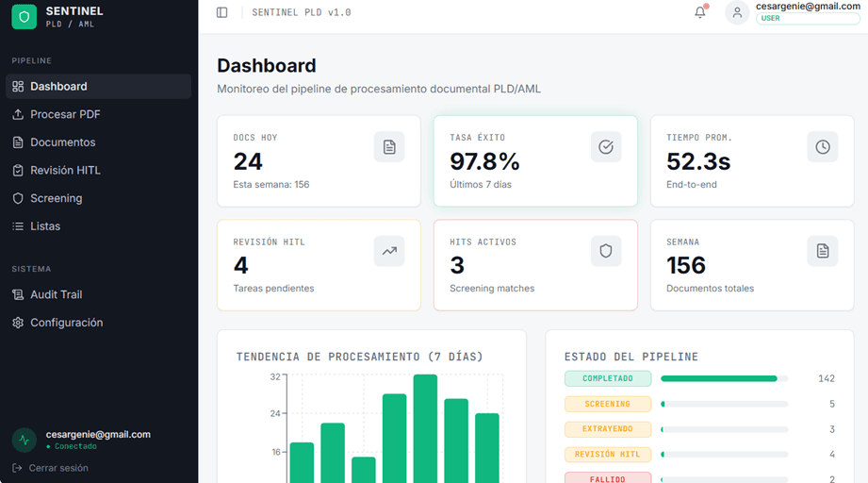Open the Tasa Éxito 97.8% card
This screenshot has width=868, height=483.
535,161
